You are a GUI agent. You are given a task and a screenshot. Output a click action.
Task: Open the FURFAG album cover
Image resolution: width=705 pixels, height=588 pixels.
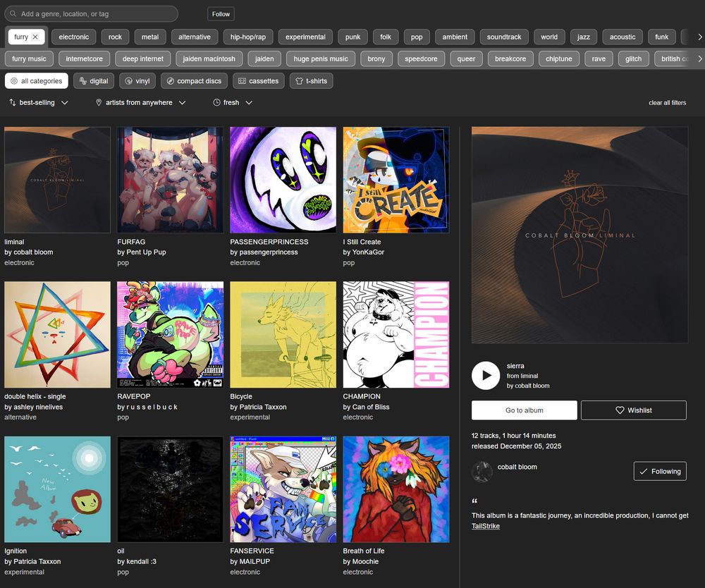click(170, 180)
